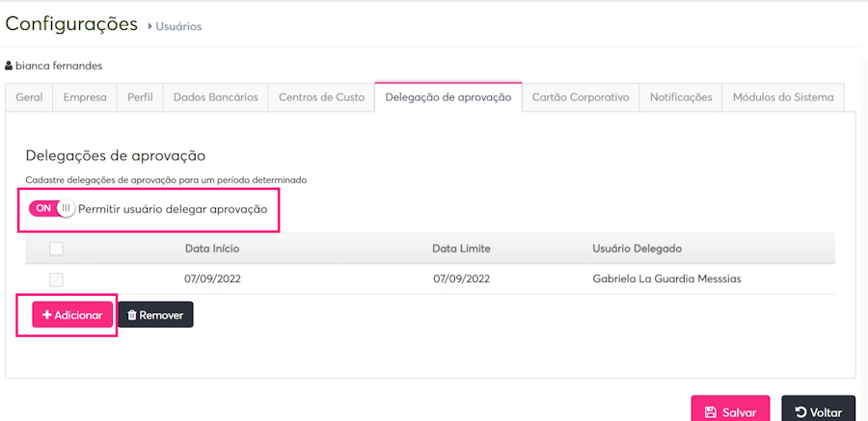The width and height of the screenshot is (868, 421).
Task: Select the Perfil tab
Action: 140,97
